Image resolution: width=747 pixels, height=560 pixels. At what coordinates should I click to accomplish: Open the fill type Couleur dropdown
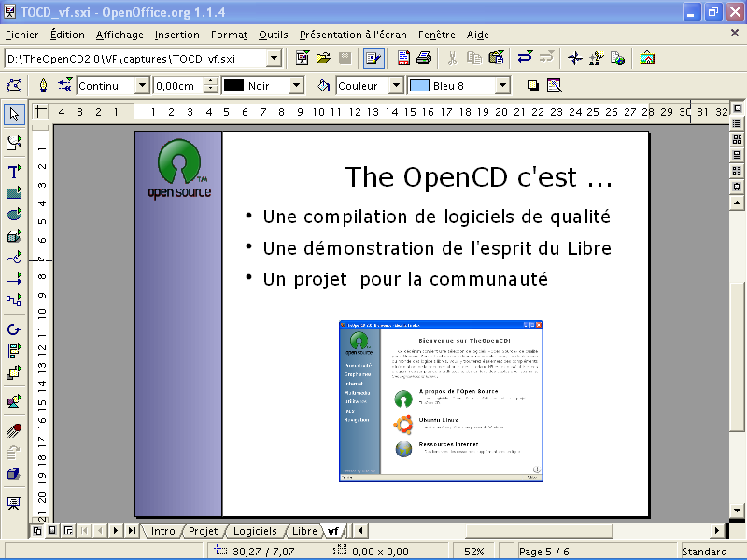(x=396, y=86)
